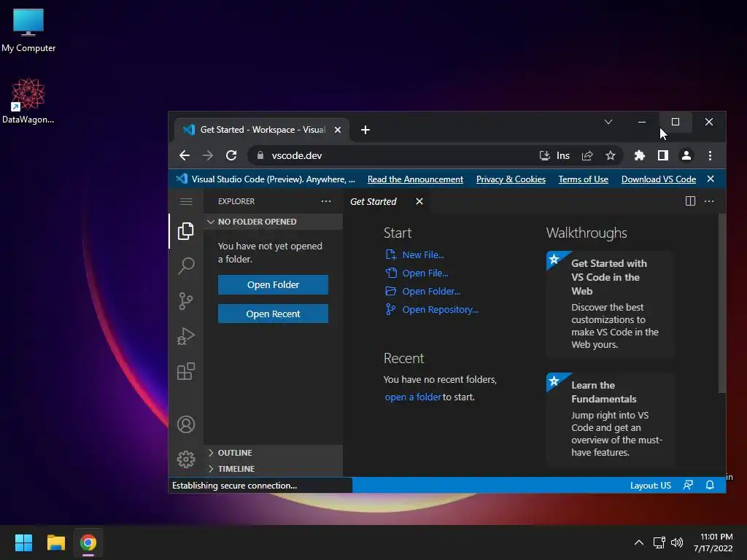
Task: Open the Accounts icon in activity bar
Action: [x=186, y=424]
